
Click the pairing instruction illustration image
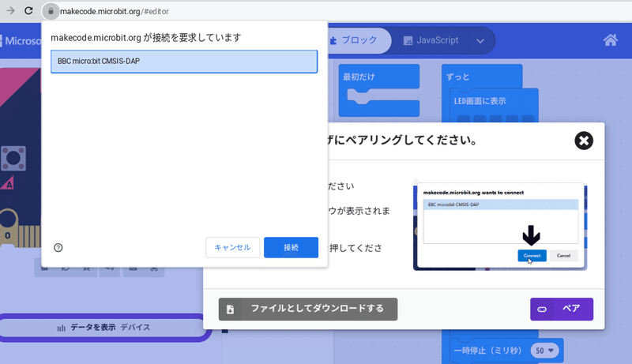500,227
